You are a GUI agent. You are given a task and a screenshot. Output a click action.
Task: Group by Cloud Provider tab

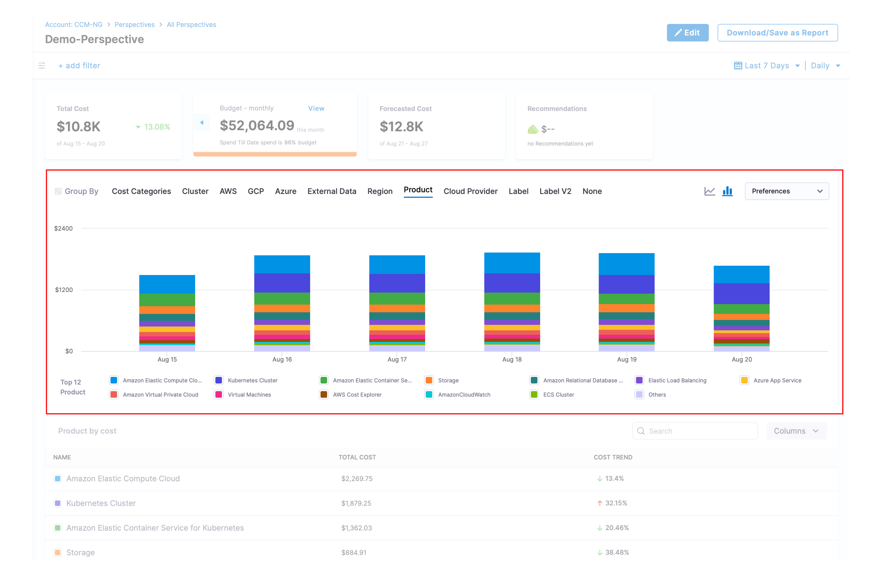point(470,191)
